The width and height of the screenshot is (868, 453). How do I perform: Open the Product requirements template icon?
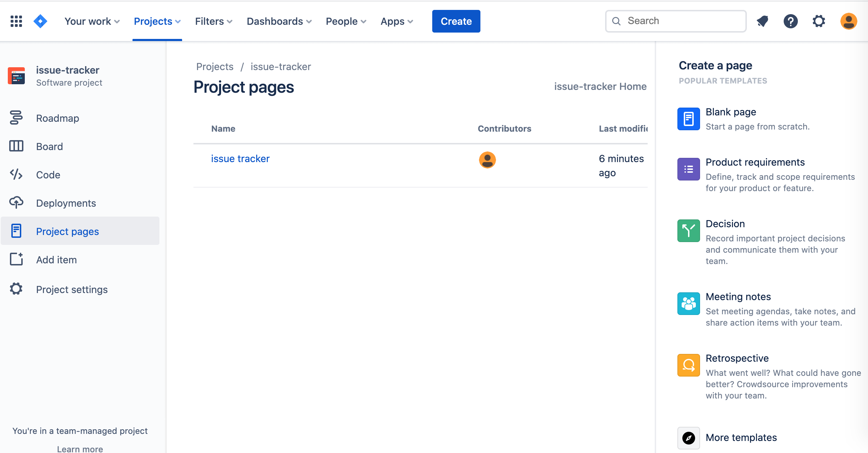688,169
